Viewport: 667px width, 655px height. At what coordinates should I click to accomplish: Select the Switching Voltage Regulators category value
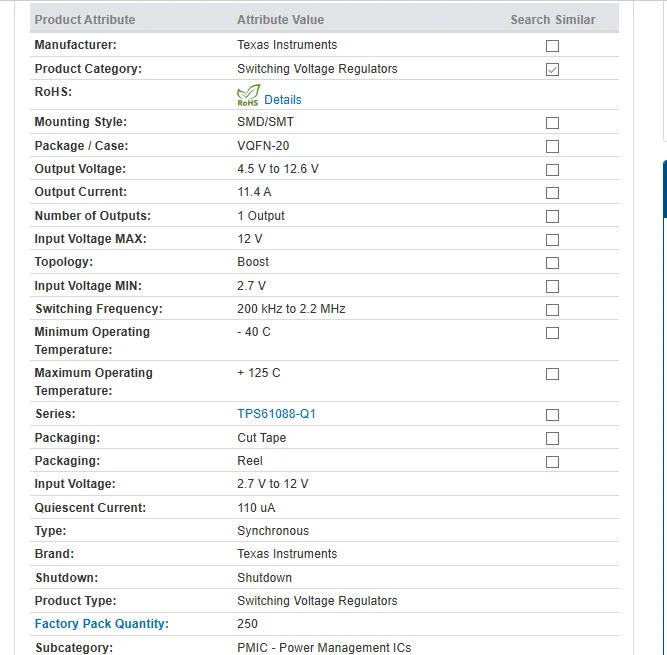[x=317, y=69]
